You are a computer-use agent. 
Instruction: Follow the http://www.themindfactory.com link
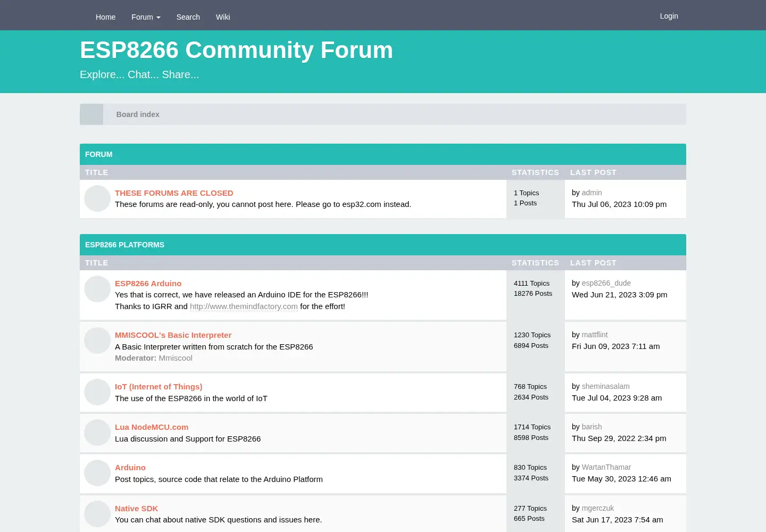(x=244, y=306)
